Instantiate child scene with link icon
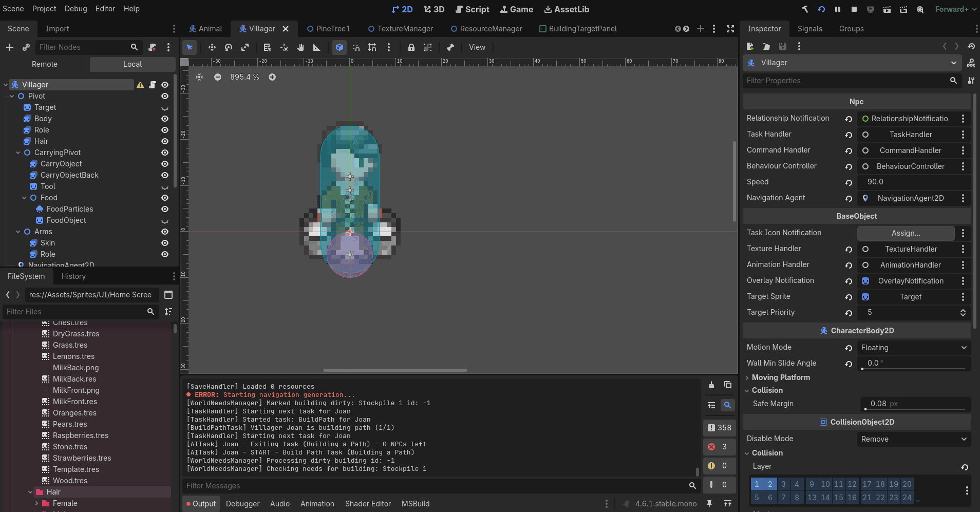This screenshot has width=980, height=512. [26, 47]
